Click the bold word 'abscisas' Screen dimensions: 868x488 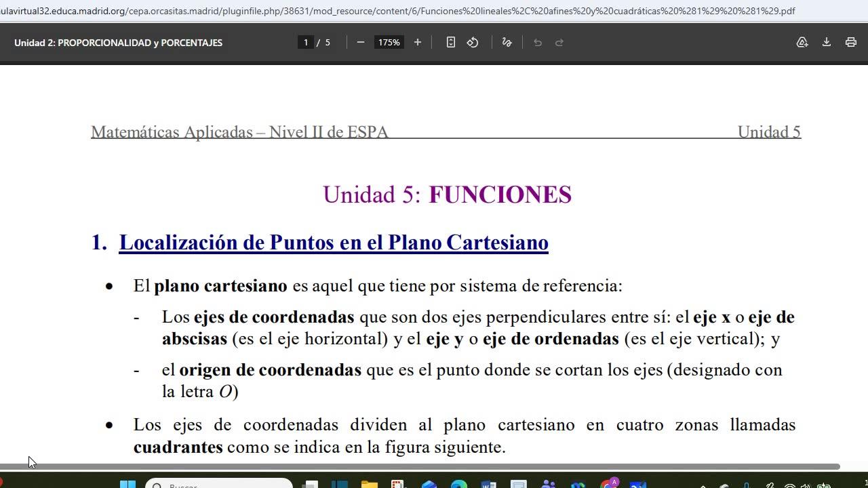[x=195, y=338]
